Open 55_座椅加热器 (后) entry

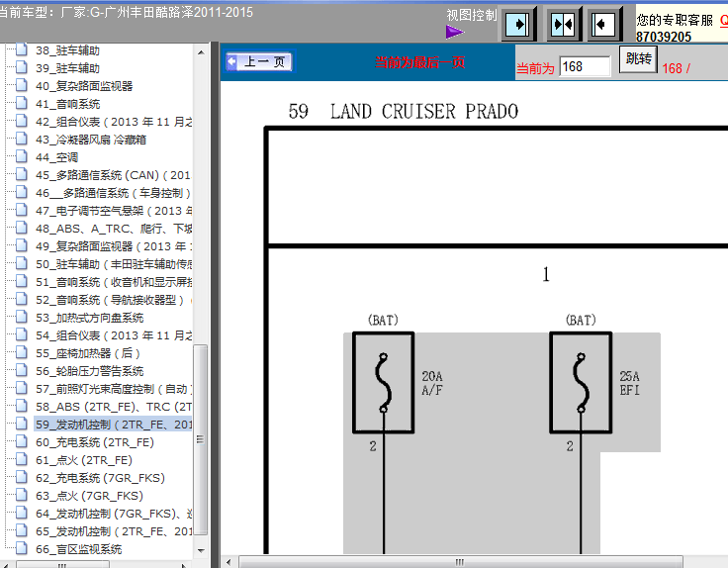[88, 353]
